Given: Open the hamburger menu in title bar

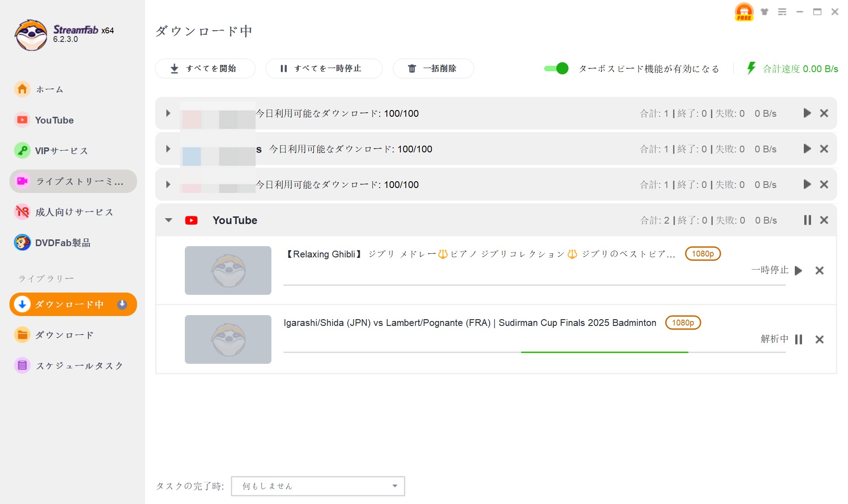Looking at the screenshot, I should tap(782, 12).
